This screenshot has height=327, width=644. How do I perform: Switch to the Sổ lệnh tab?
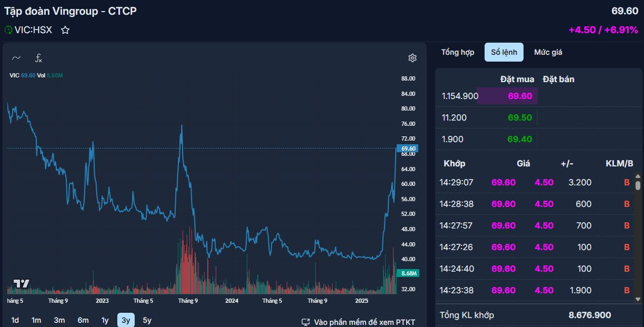click(504, 52)
